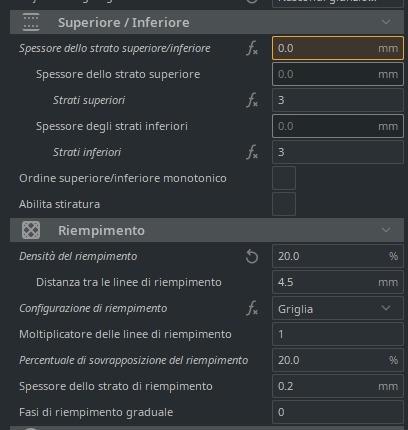Click fx icon beside Spessore dello strato superiore/inferiore
The image size is (408, 430).
tap(252, 48)
